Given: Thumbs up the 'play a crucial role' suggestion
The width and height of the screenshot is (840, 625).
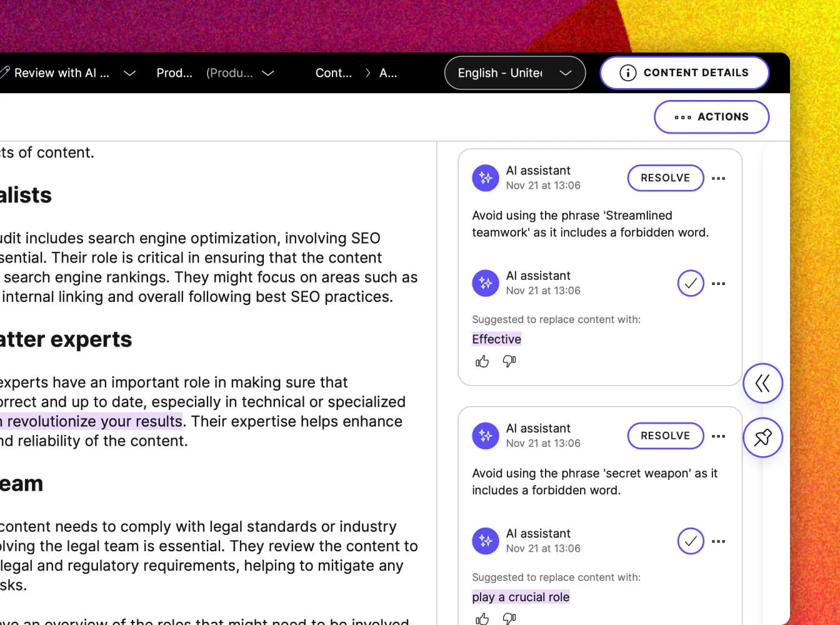Looking at the screenshot, I should click(482, 618).
